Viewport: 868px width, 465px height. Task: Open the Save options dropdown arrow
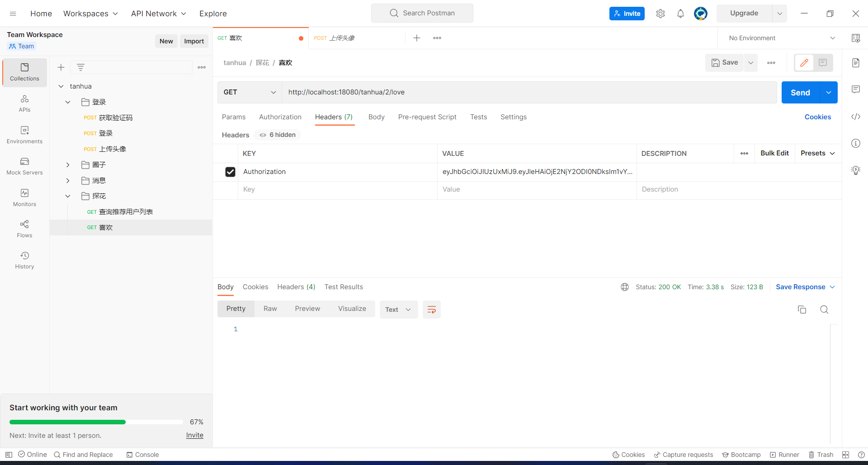click(751, 63)
